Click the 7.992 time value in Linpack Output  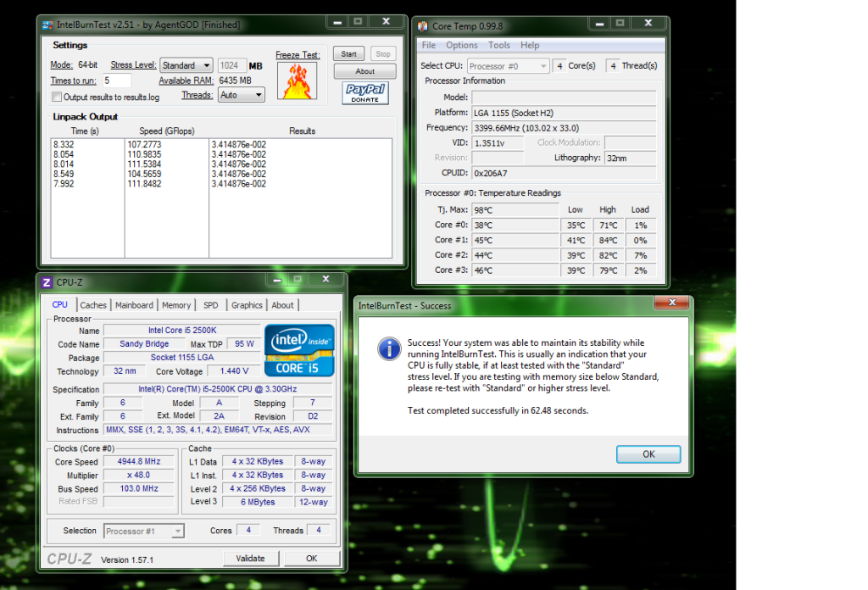coord(64,184)
